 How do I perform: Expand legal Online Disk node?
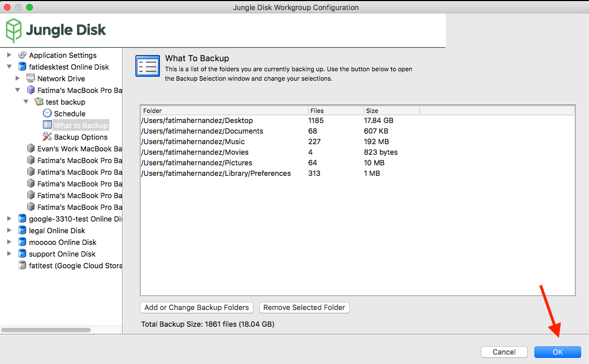click(9, 230)
